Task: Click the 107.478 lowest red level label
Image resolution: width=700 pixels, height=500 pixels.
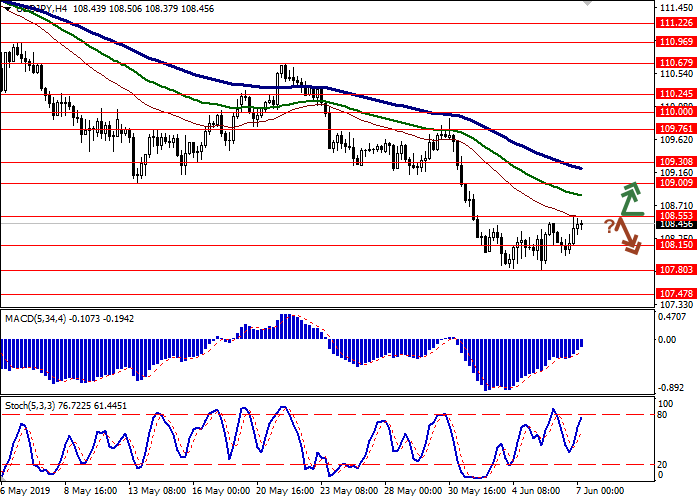Action: (677, 293)
